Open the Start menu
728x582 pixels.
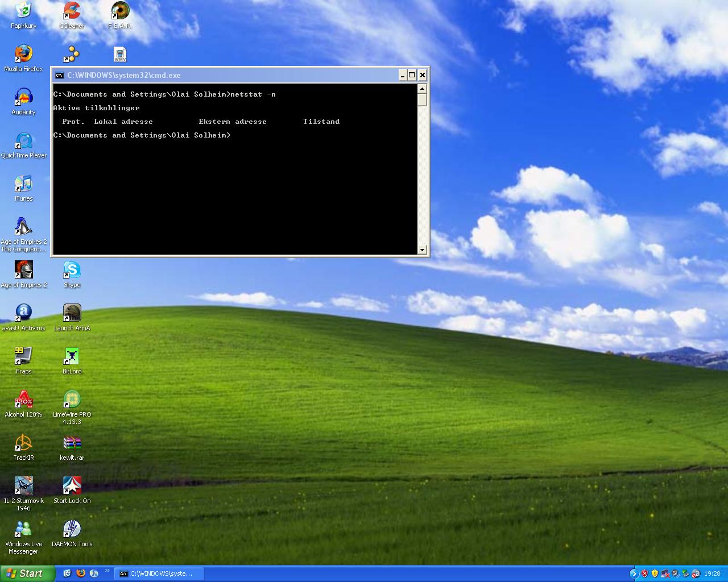point(28,573)
